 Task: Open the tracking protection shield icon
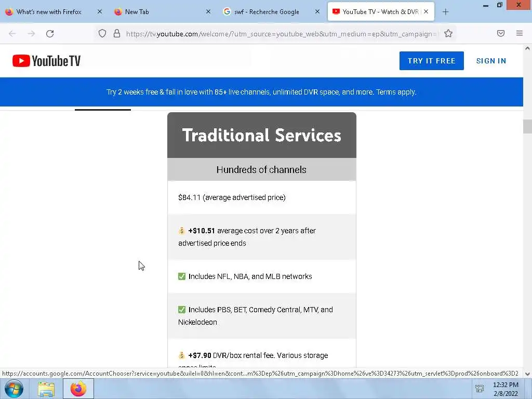click(x=102, y=33)
